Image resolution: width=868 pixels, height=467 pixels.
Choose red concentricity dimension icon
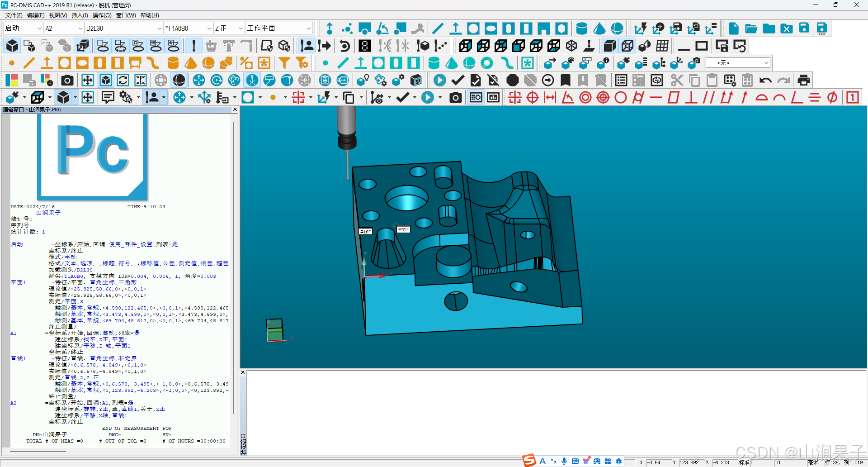(585, 97)
